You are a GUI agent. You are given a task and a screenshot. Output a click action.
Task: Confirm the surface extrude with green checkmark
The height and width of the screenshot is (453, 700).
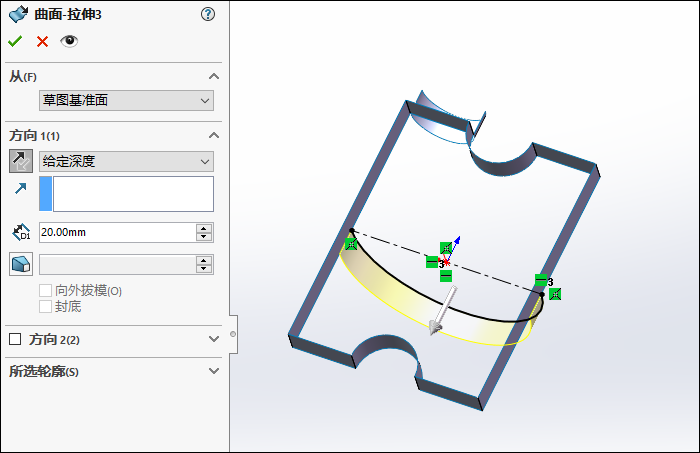pos(15,42)
